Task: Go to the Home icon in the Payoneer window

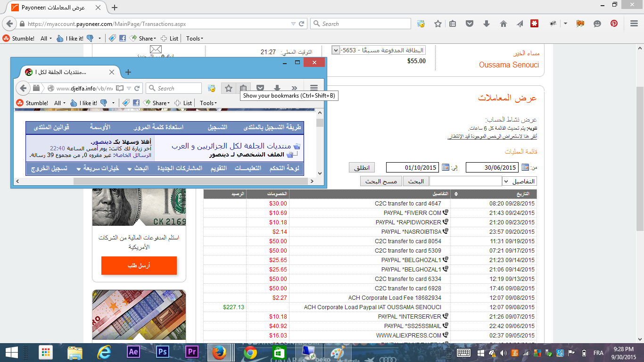Action: [504, 24]
